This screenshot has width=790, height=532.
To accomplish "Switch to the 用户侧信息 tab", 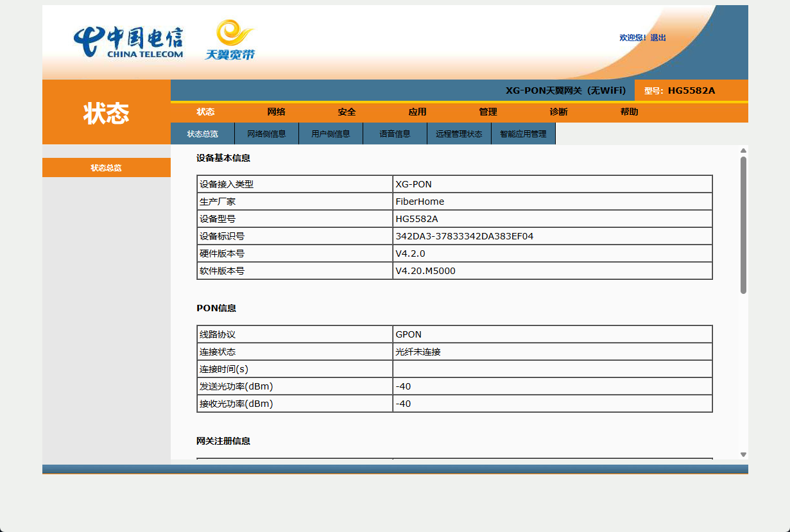I will tap(331, 133).
